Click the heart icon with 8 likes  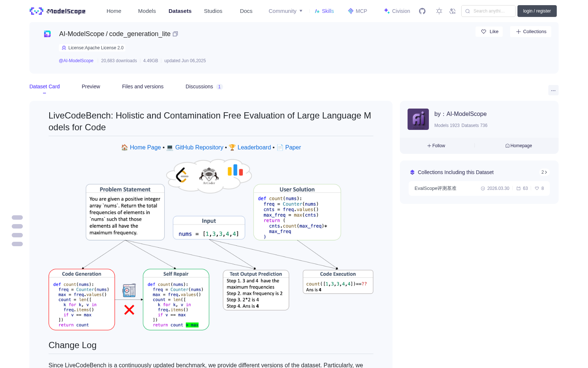point(537,188)
